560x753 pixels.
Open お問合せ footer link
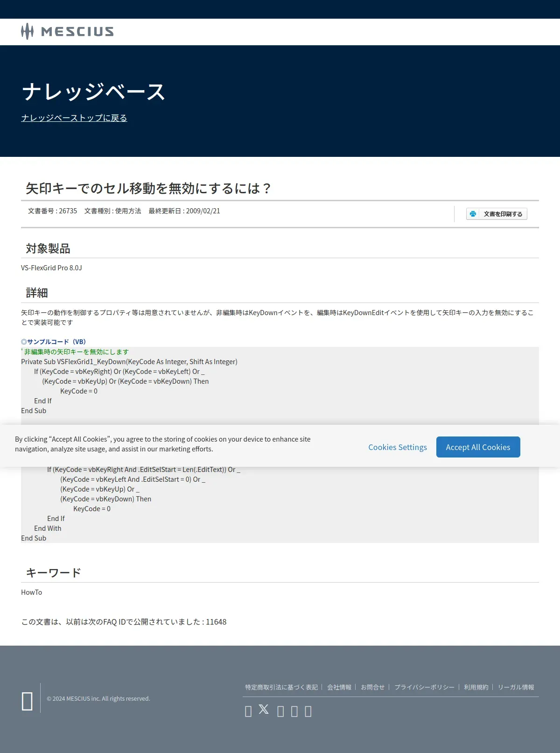click(373, 687)
